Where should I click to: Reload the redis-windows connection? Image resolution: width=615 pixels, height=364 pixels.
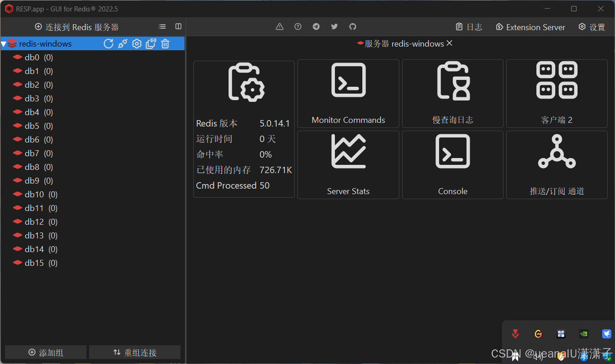point(108,44)
